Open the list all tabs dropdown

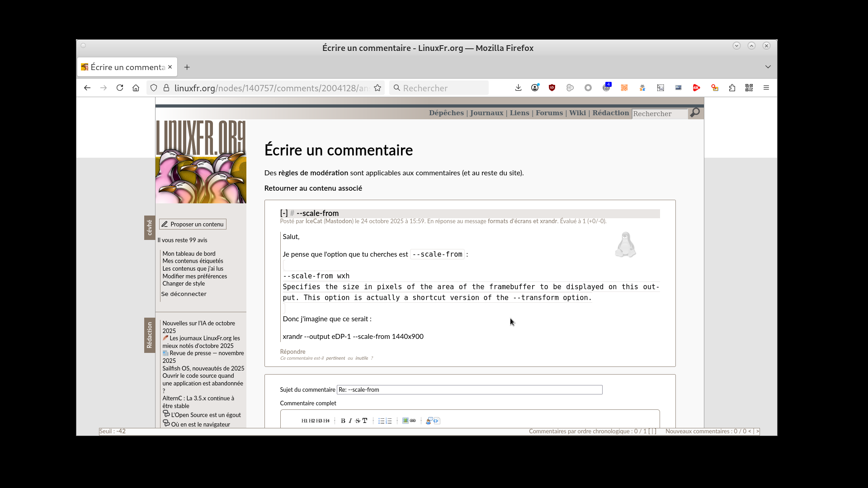pyautogui.click(x=768, y=67)
